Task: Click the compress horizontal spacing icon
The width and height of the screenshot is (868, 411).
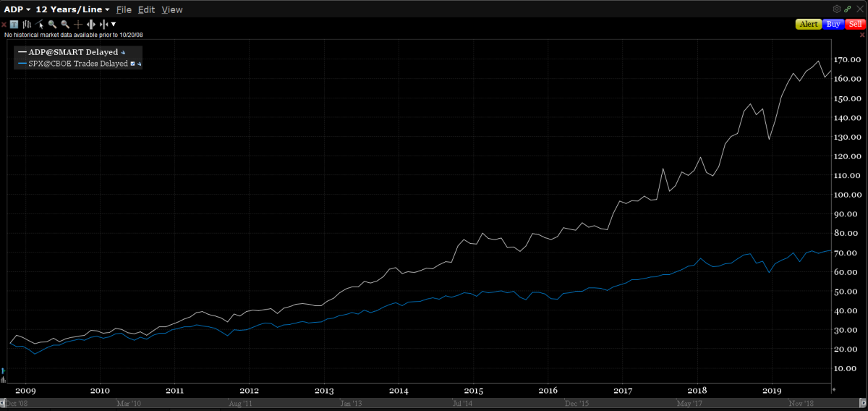Action: click(103, 24)
